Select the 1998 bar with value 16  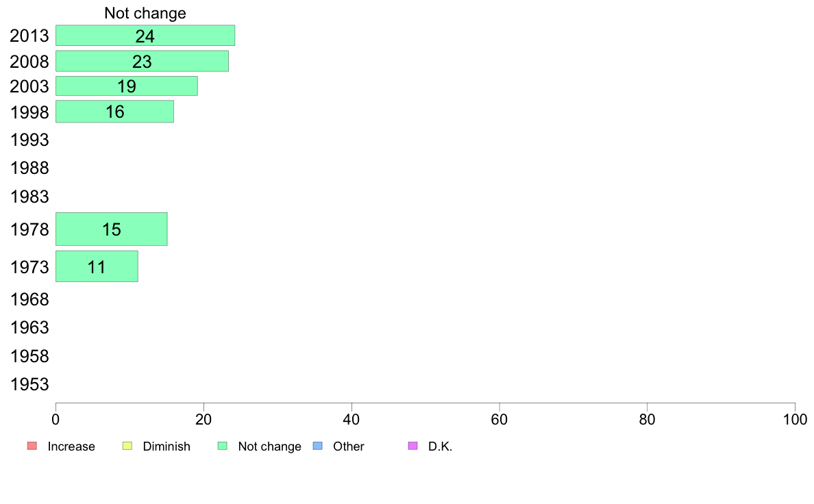pos(114,112)
